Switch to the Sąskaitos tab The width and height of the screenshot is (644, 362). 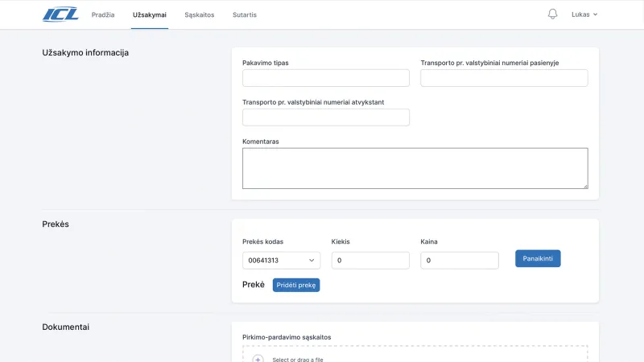(199, 14)
